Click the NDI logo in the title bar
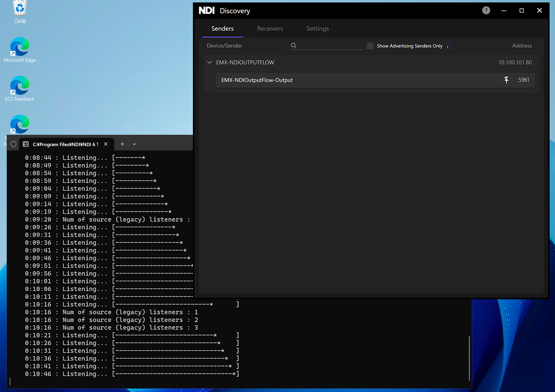 point(207,11)
